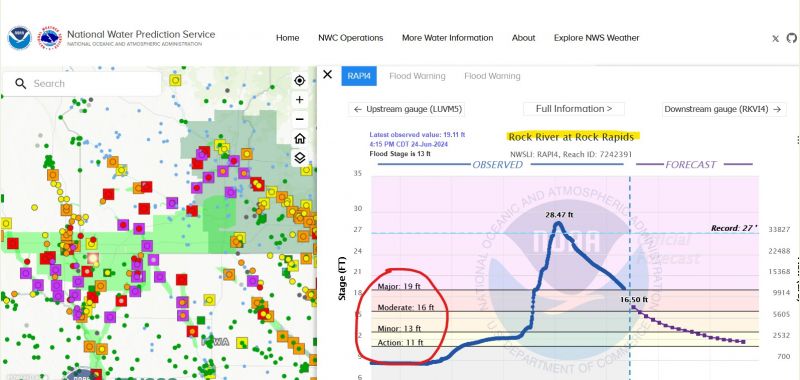The height and width of the screenshot is (380, 800).
Task: Go to Upstream gauge (LUVM5)
Action: click(x=407, y=109)
